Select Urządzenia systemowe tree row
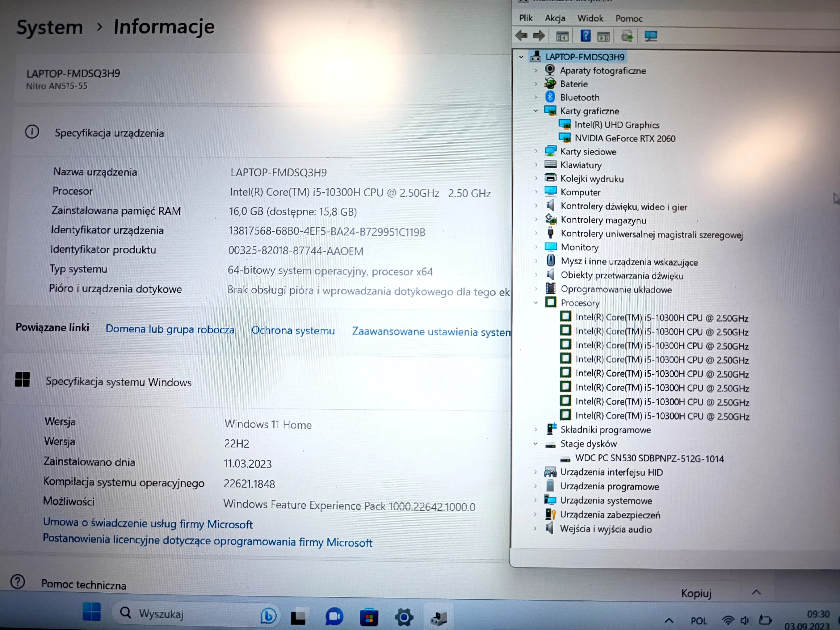 click(x=606, y=500)
